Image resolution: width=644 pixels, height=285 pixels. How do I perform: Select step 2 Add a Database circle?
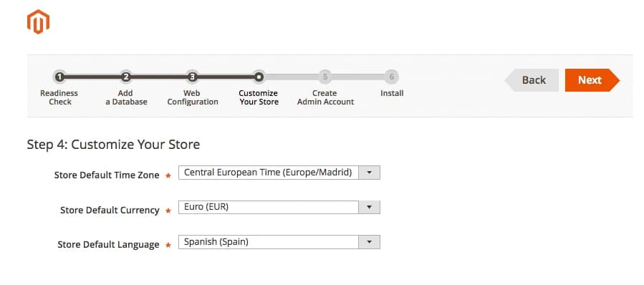point(125,77)
